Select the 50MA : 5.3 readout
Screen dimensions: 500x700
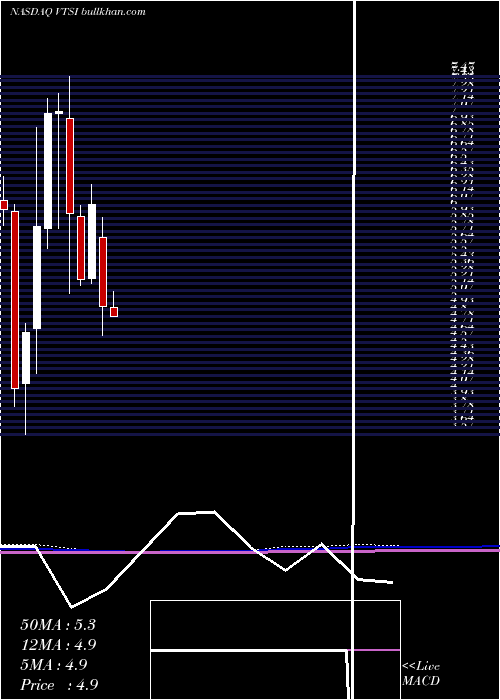pos(58,625)
